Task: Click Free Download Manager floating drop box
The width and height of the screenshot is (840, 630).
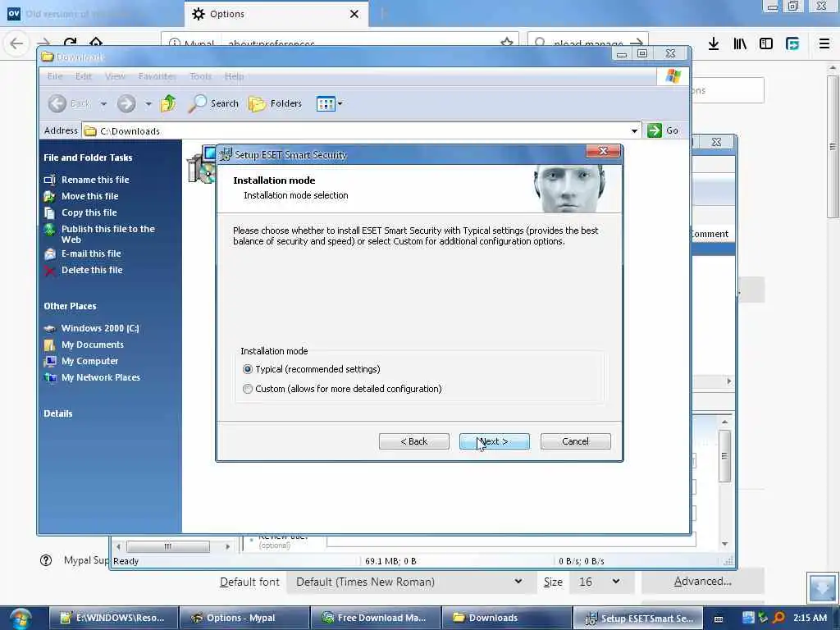Action: [x=822, y=588]
